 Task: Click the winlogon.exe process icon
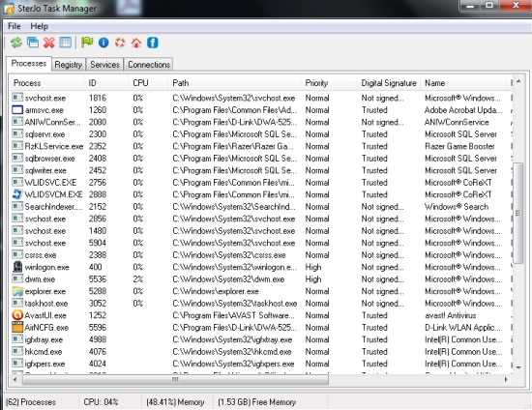tap(17, 267)
